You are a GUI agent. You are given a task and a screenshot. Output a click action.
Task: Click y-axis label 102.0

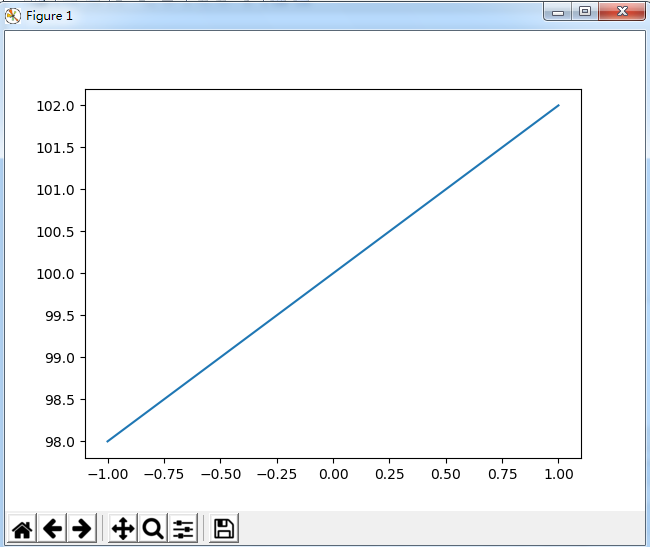(x=56, y=106)
